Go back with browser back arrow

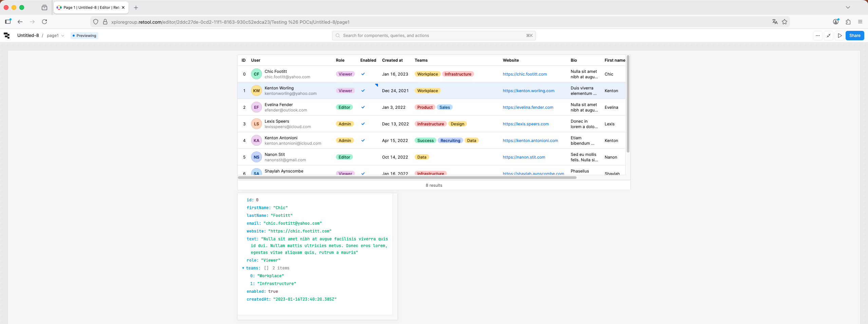point(20,22)
